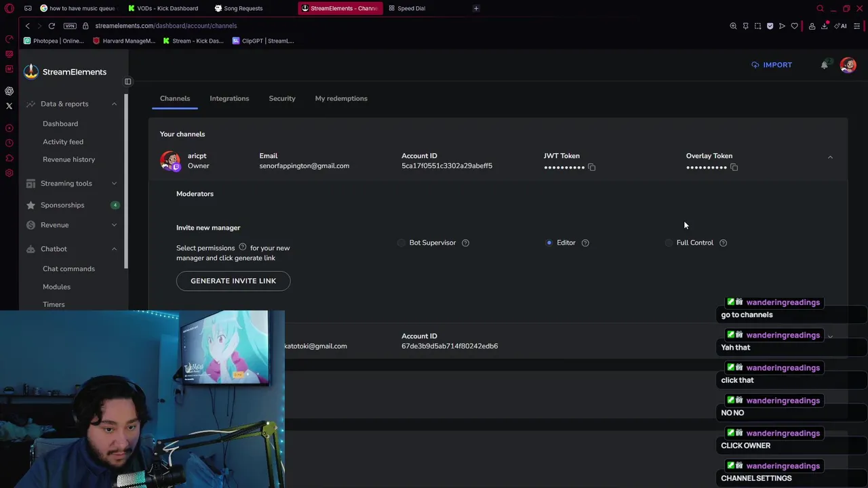Open Sponsorships in the sidebar
868x488 pixels.
(62, 205)
